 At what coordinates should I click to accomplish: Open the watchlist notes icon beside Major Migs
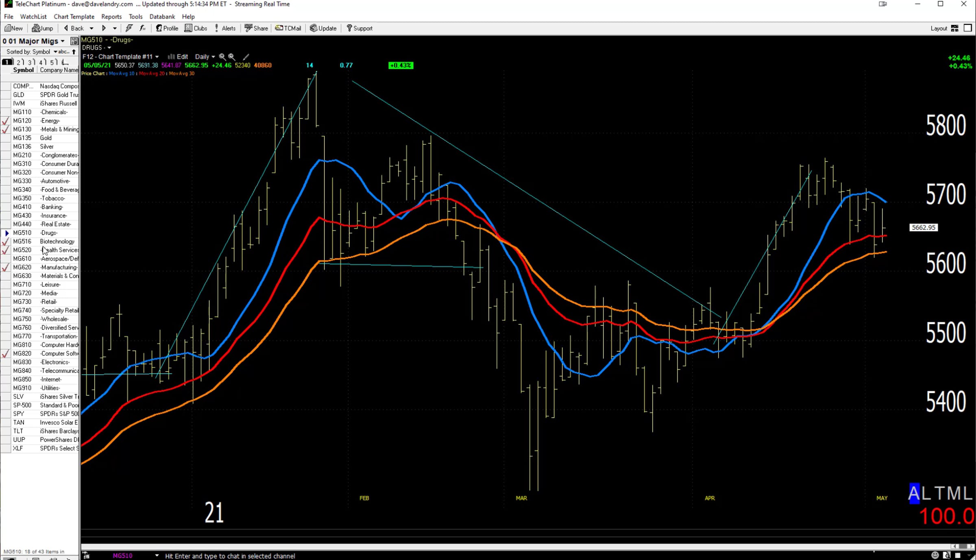tap(74, 41)
